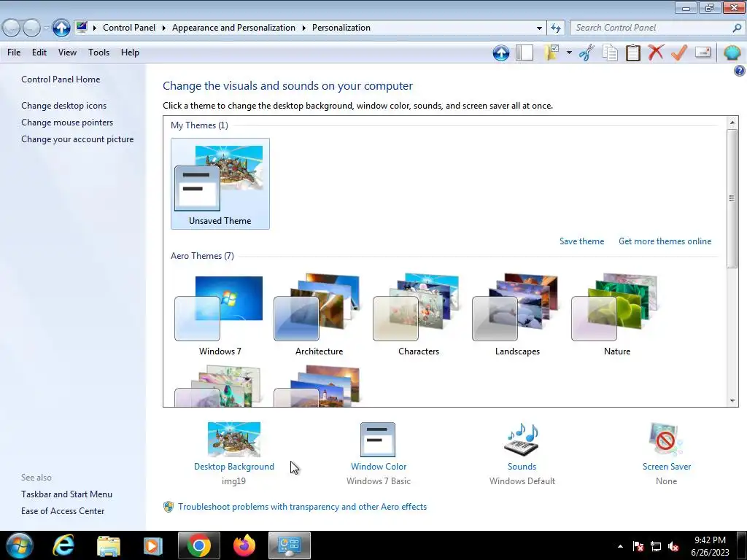The height and width of the screenshot is (560, 747).
Task: Open the View menu
Action: (x=67, y=52)
